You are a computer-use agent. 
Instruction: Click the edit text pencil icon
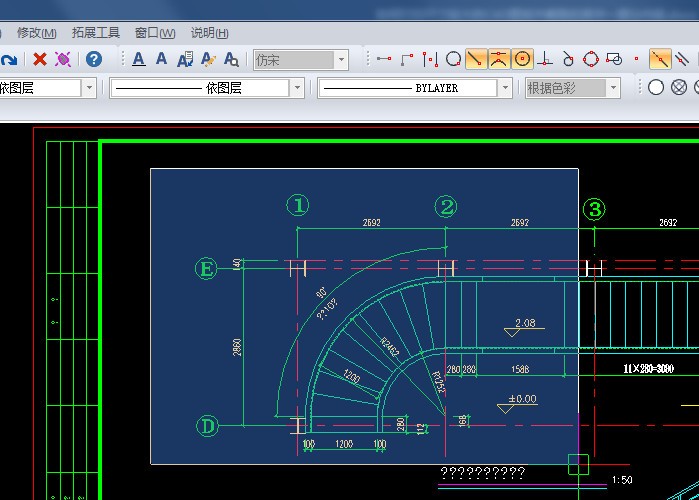point(208,60)
